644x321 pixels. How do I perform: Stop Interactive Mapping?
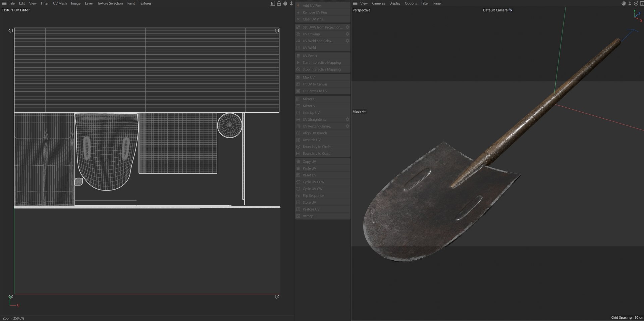(323, 69)
